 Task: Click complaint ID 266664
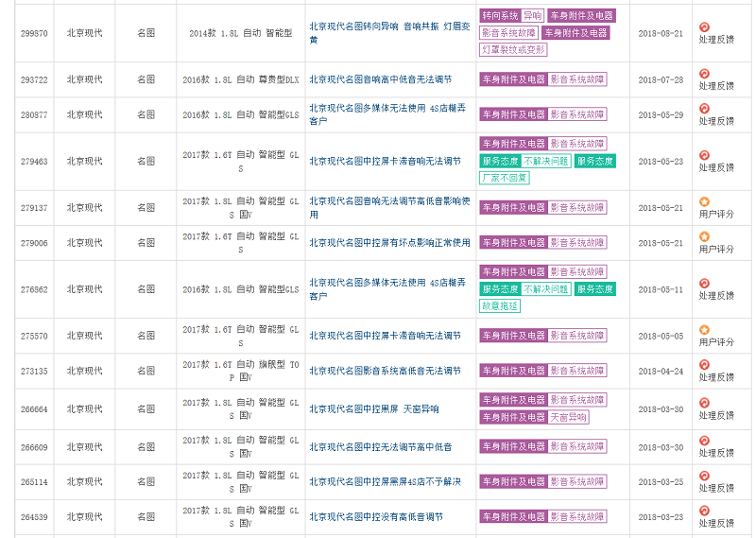[34, 409]
